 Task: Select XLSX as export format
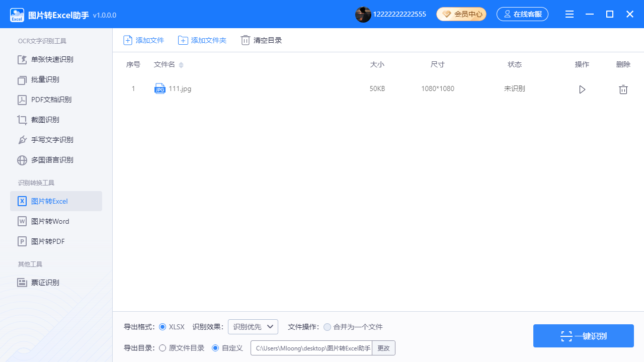pos(162,327)
